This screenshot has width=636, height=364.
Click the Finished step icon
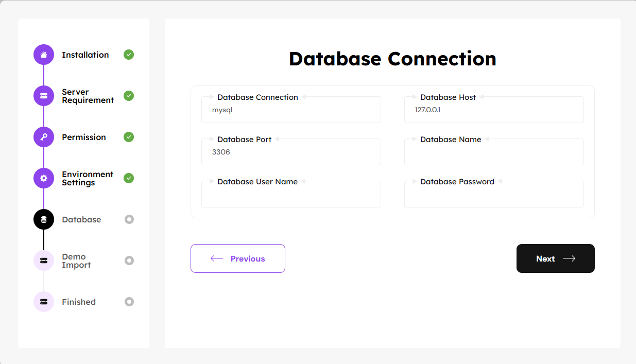tap(44, 302)
